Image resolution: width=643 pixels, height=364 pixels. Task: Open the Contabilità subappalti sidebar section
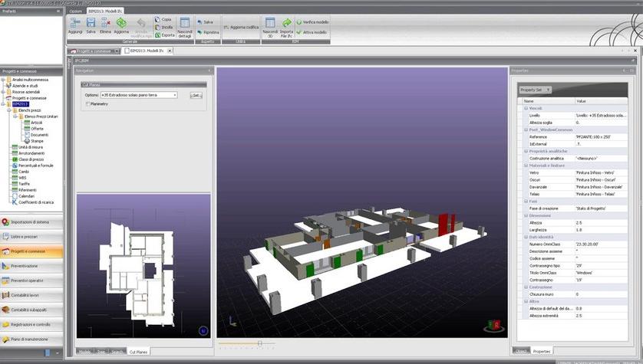tap(31, 310)
